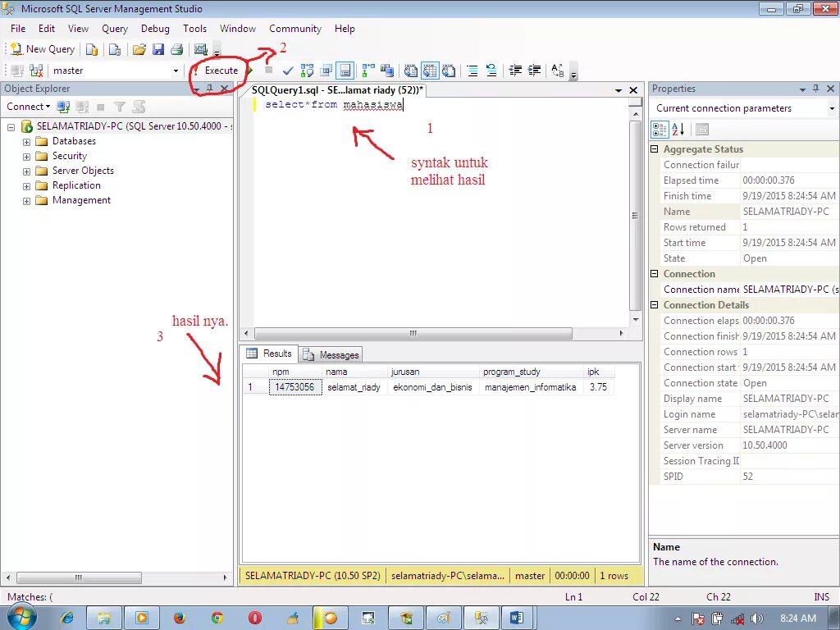Click the Open File folder icon
This screenshot has width=840, height=630.
click(x=139, y=49)
